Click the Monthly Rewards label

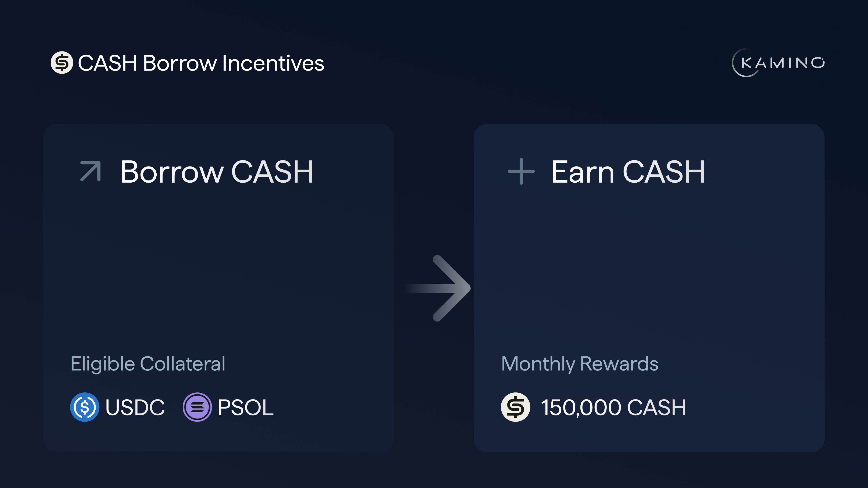coord(580,364)
